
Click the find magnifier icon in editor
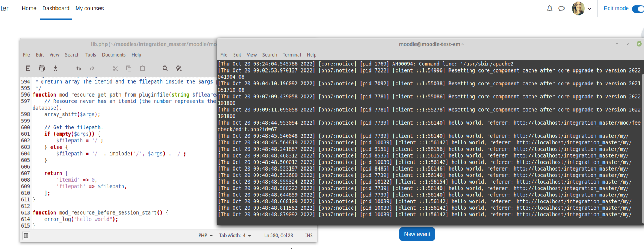165,68
